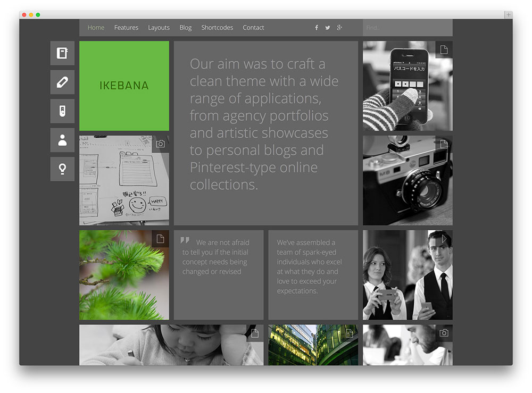Screen dimensions: 532x393
Task: Select the pencil tool in the left sidebar
Action: 62,82
